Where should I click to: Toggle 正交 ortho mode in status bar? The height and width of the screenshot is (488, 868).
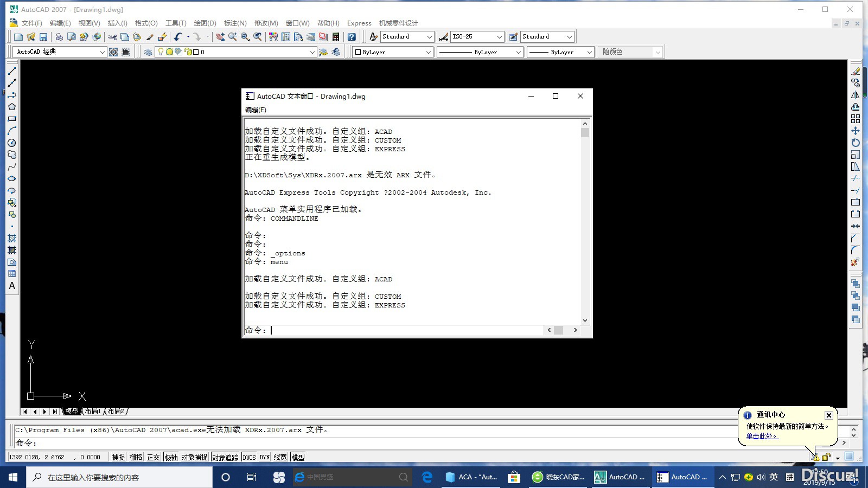point(154,457)
